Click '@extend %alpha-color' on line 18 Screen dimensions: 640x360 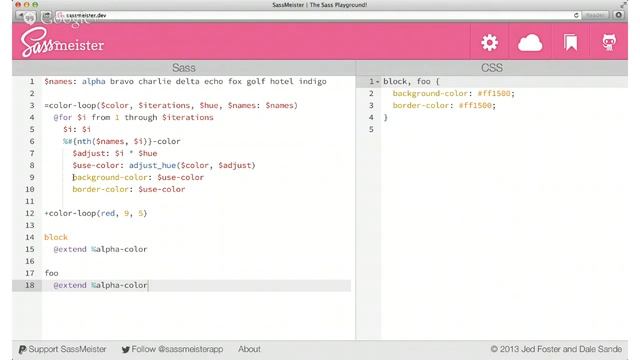pos(100,285)
